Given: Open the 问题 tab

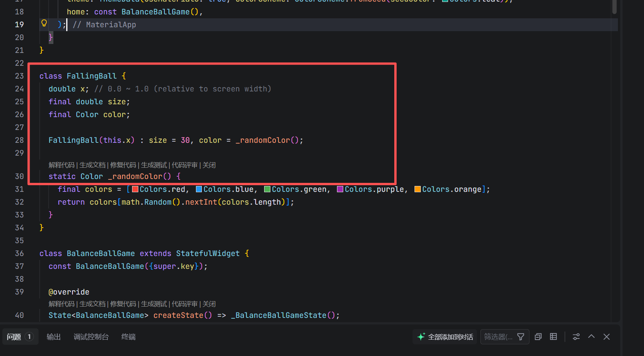Looking at the screenshot, I should pos(20,337).
